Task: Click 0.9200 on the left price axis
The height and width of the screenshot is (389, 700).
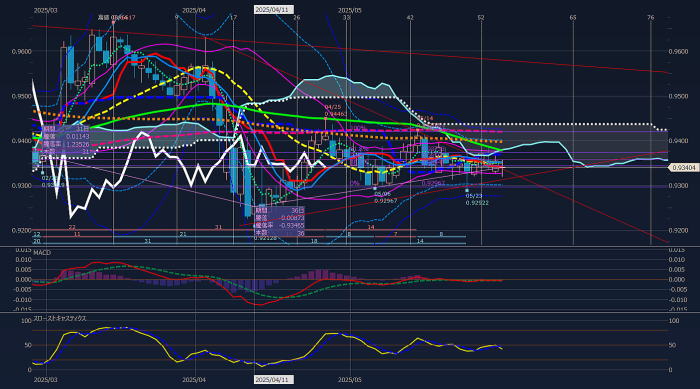Action: (21, 230)
